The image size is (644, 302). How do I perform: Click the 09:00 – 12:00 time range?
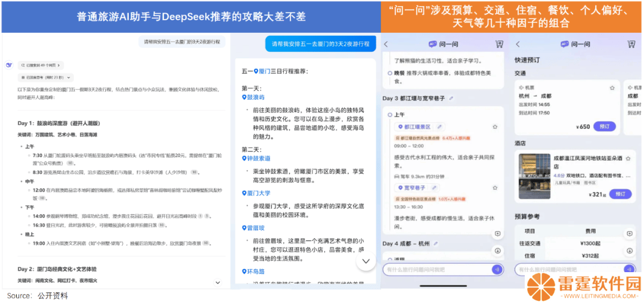click(x=409, y=146)
